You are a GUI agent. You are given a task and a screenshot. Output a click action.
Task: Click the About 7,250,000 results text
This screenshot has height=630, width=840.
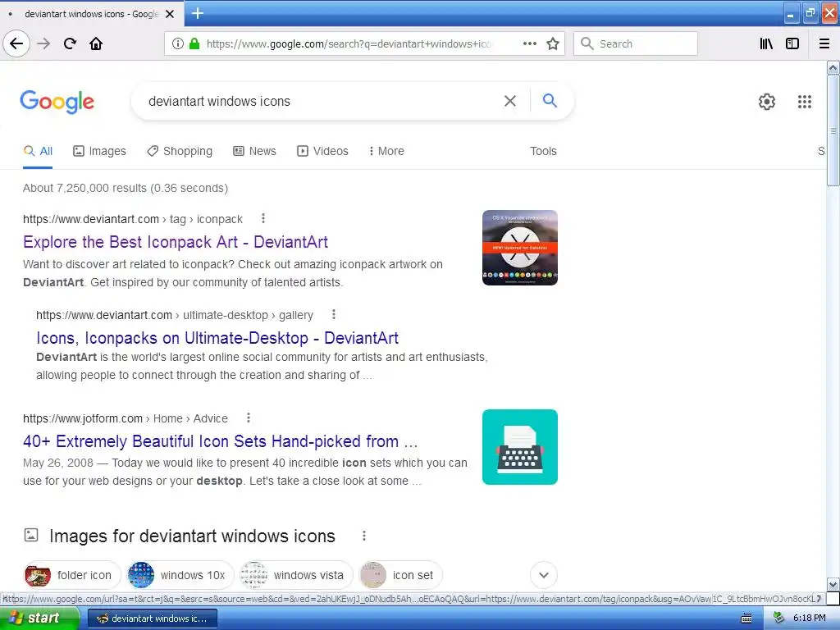(126, 188)
